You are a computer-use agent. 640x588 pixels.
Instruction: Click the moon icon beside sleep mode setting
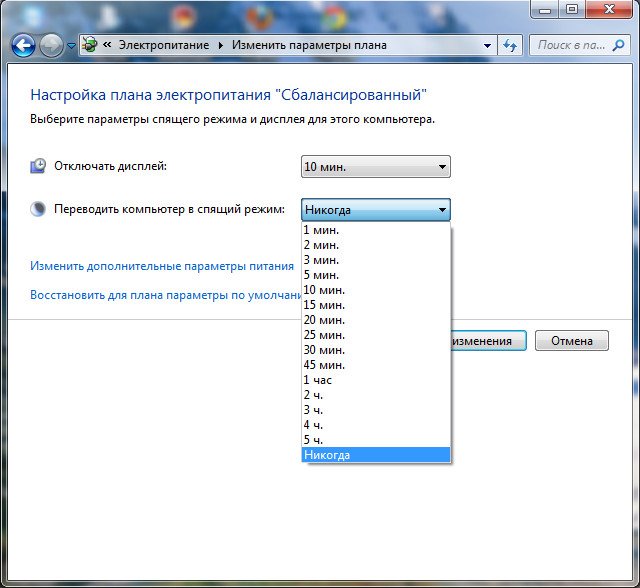tap(38, 209)
